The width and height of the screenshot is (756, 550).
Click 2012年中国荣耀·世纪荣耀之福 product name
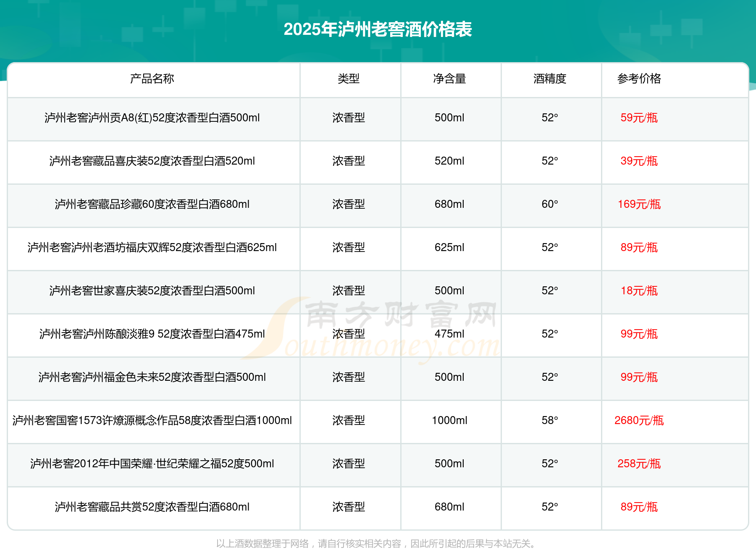coord(152,464)
